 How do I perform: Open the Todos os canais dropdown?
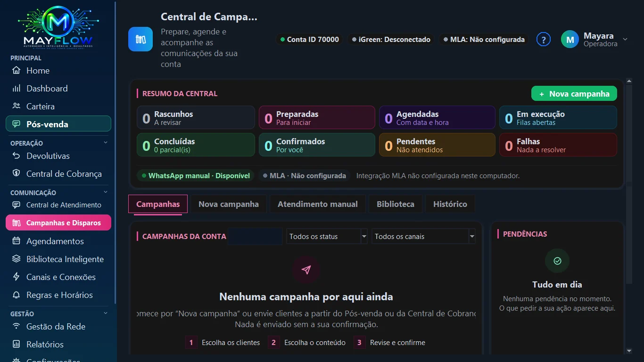423,237
